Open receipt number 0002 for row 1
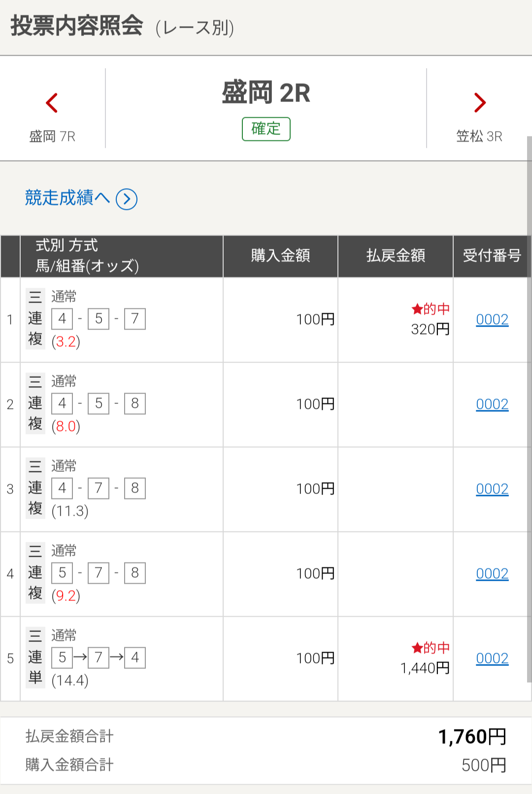The width and height of the screenshot is (532, 794). pyautogui.click(x=492, y=320)
